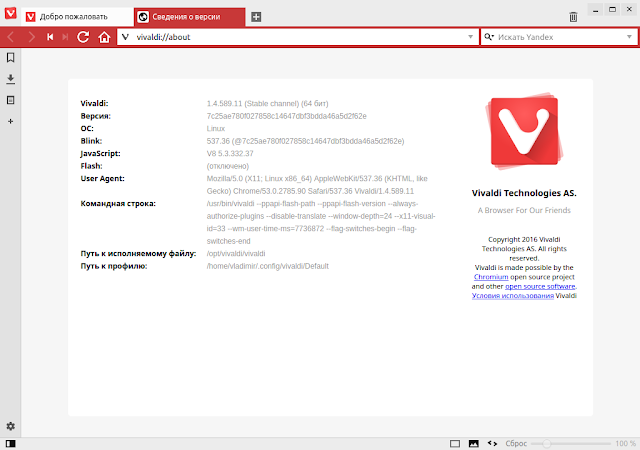Open the Bookmarks panel
This screenshot has width=640, height=450.
[x=11, y=58]
